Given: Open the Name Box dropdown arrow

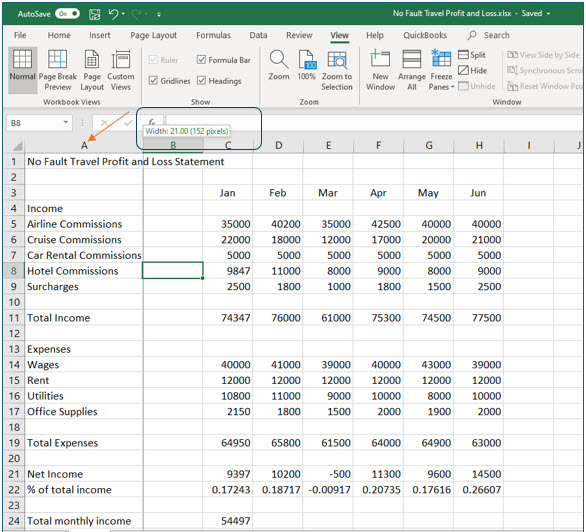Looking at the screenshot, I should tap(66, 122).
